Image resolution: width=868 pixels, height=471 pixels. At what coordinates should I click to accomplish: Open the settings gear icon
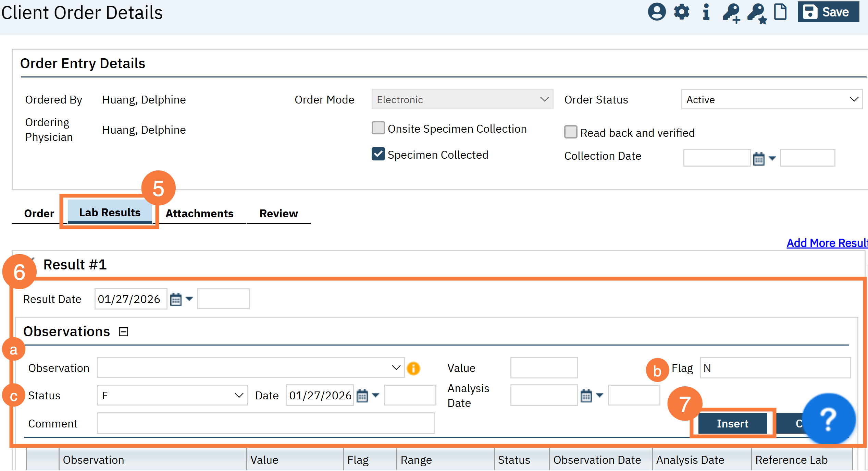(x=682, y=12)
